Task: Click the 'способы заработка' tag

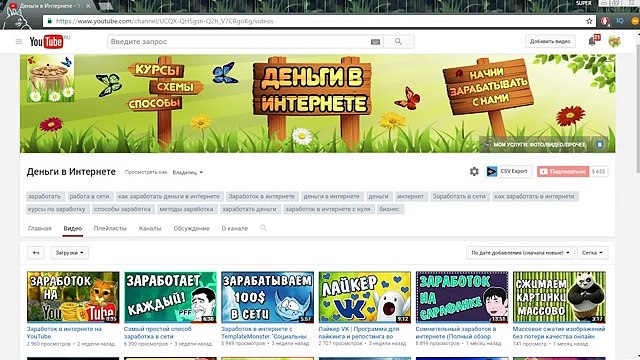Action: click(122, 209)
